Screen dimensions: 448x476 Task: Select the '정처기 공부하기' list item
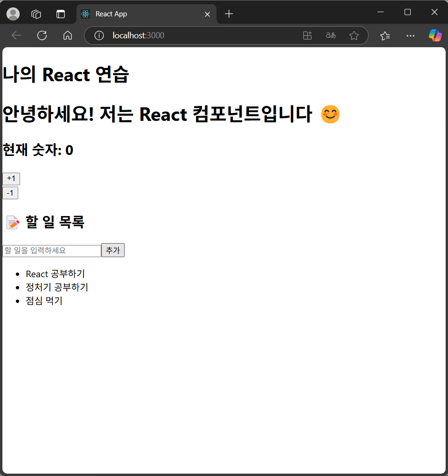tap(57, 287)
